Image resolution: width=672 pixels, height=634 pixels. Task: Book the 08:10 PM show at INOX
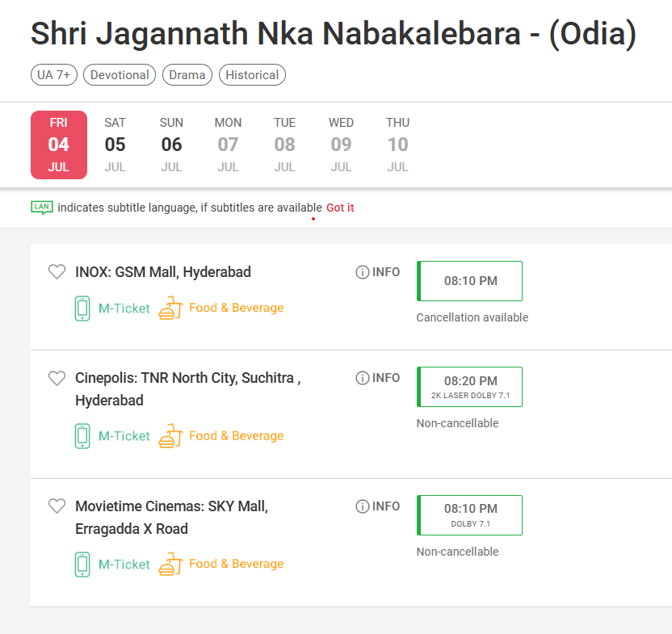click(470, 281)
